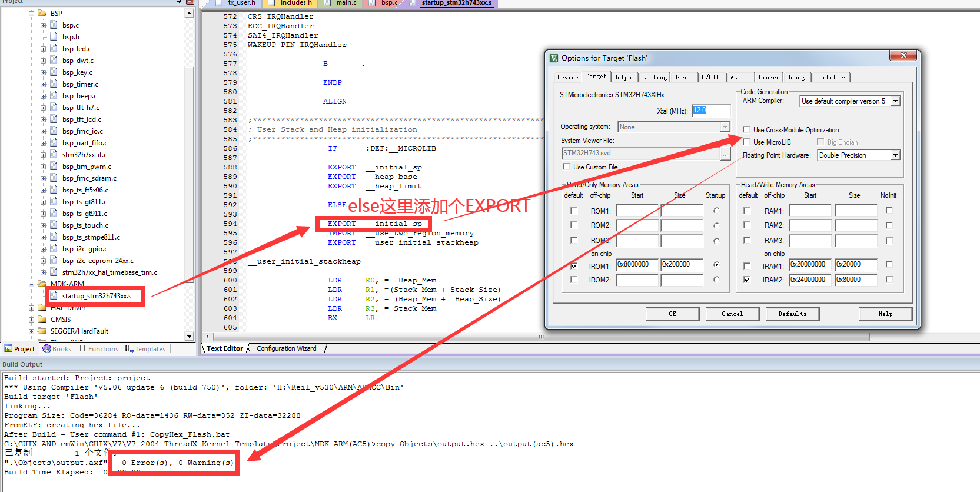Click the bsp_fmc_io.c file icon
The image size is (980, 492).
[x=54, y=131]
